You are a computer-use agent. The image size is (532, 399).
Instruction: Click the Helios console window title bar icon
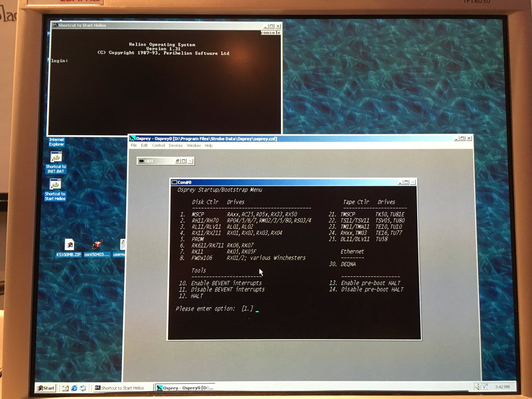click(55, 25)
